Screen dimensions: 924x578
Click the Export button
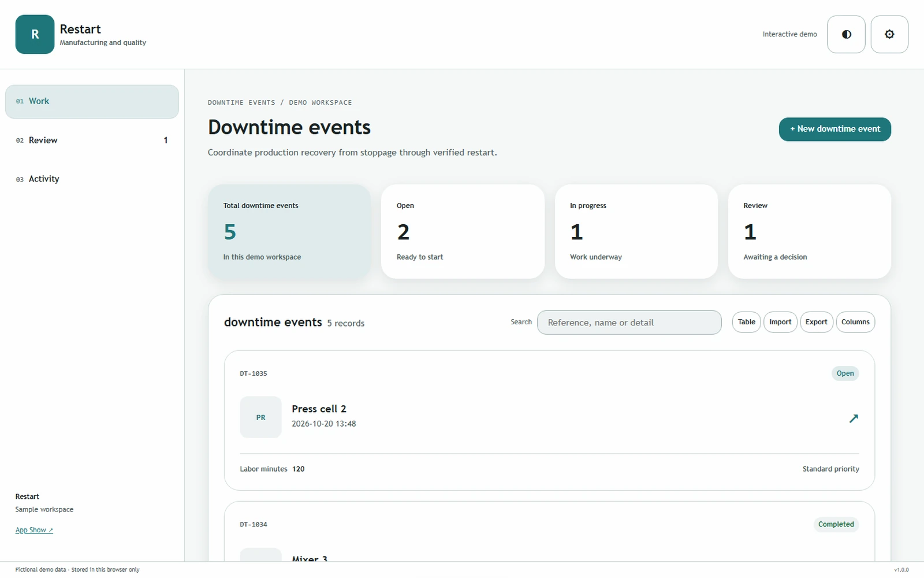pyautogui.click(x=816, y=322)
